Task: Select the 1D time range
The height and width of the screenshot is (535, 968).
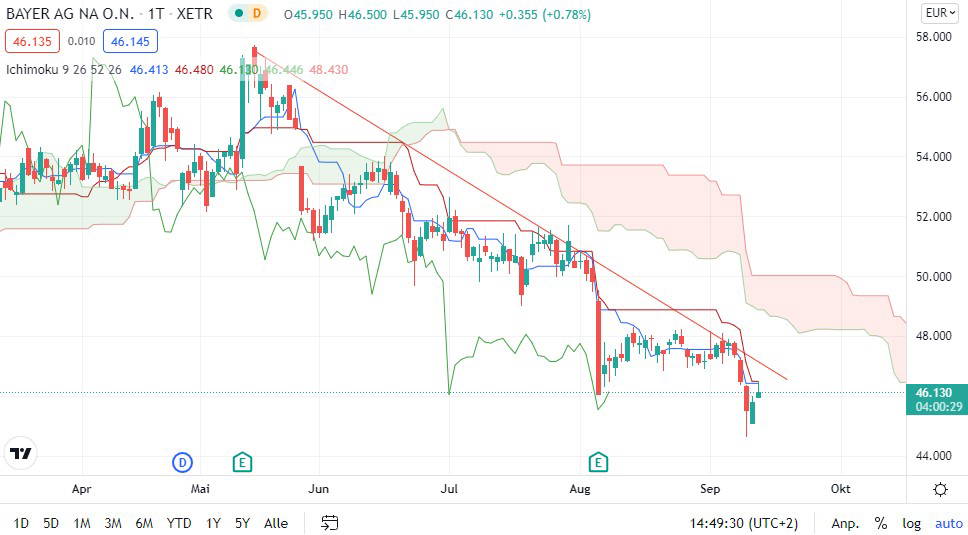Action: [x=21, y=523]
